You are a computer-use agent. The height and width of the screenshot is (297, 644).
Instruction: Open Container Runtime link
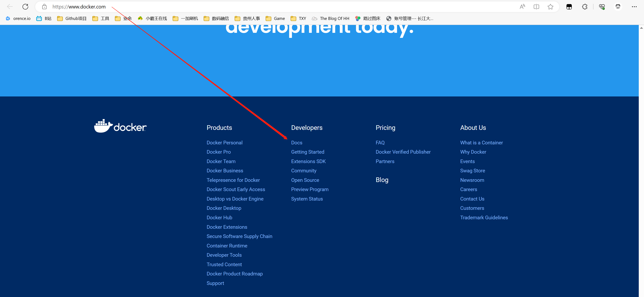click(227, 246)
